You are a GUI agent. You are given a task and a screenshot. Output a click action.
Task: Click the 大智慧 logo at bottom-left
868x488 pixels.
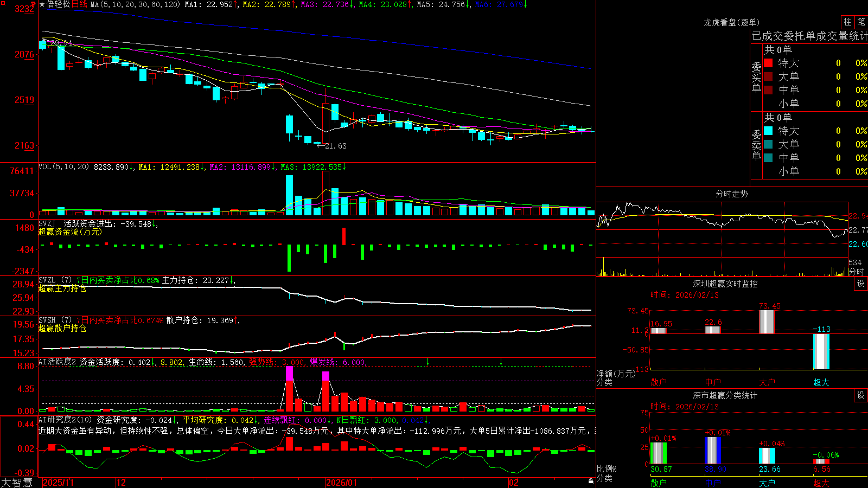[17, 483]
